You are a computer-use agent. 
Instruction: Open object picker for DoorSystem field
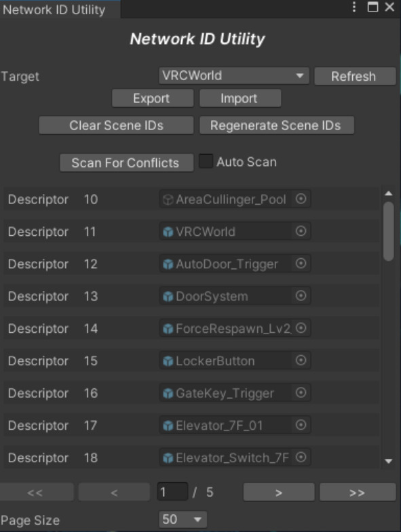(301, 296)
